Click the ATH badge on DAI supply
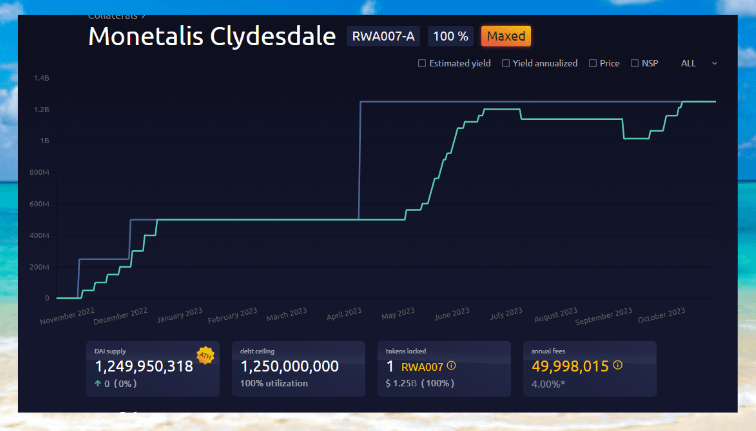Screen dimensions: 756x431 click(206, 355)
